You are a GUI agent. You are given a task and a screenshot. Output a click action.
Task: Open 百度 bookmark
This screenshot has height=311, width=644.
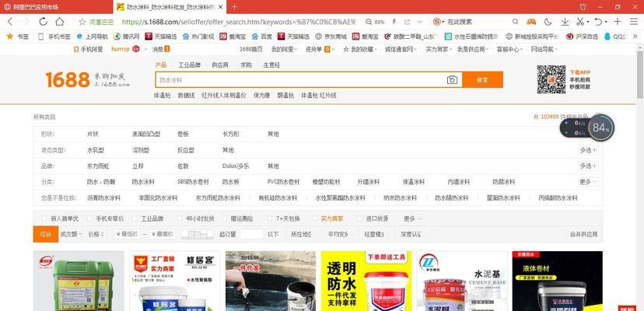coord(261,37)
